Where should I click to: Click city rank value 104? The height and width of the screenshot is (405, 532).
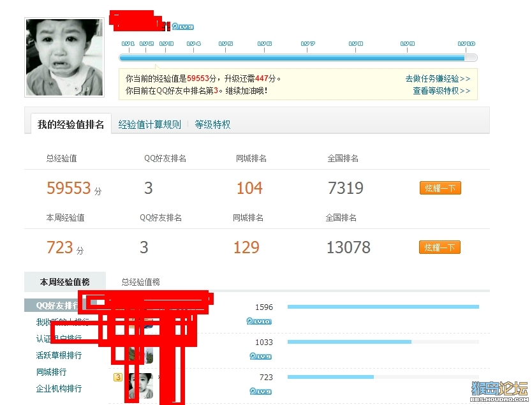tap(249, 188)
